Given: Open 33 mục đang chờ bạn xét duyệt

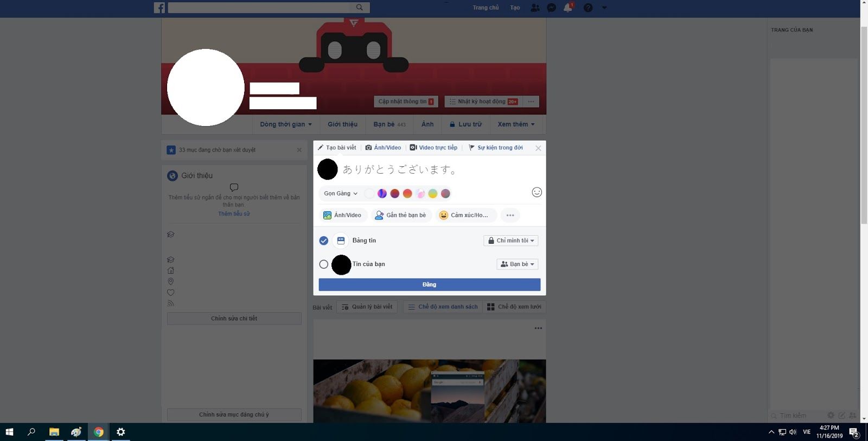Looking at the screenshot, I should click(x=217, y=150).
